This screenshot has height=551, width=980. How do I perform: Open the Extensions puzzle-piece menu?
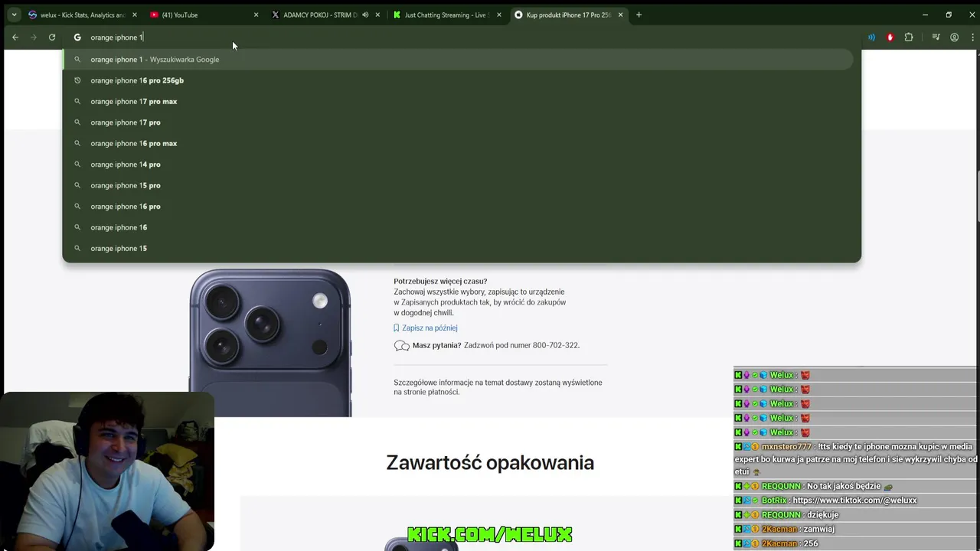click(x=909, y=37)
